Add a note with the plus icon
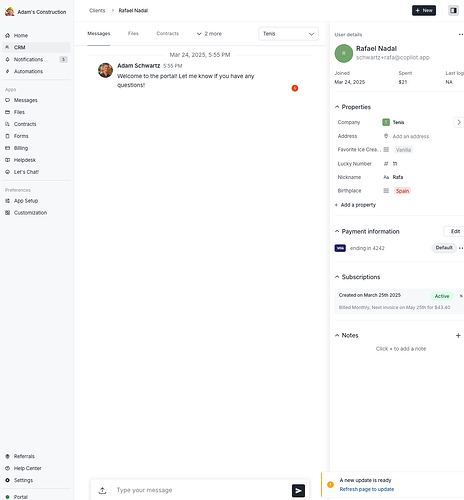This screenshot has width=464, height=500. (x=458, y=336)
